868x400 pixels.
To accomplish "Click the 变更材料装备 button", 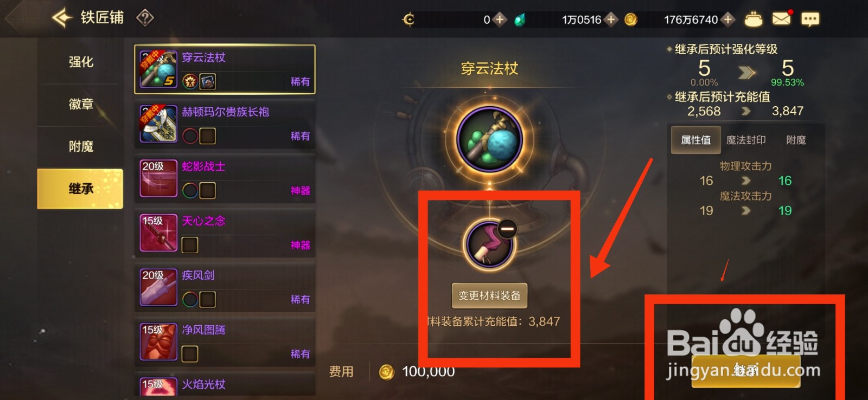I will pos(489,295).
